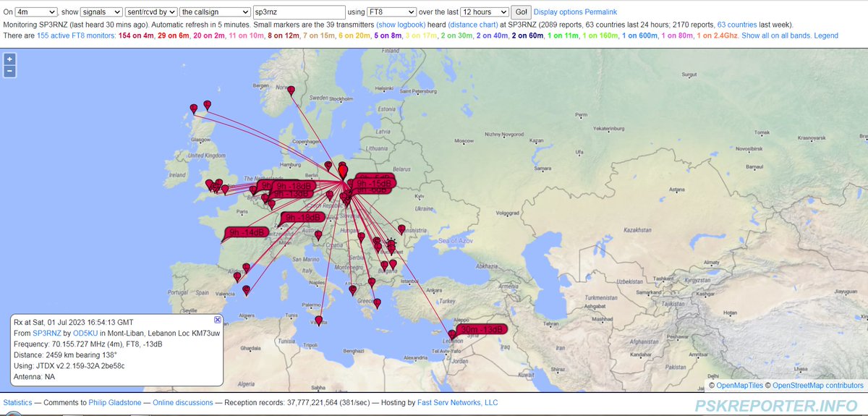Screen dimensions: 868x416
Task: Open 'Fast Serv Networks, LLC' link
Action: tap(456, 402)
